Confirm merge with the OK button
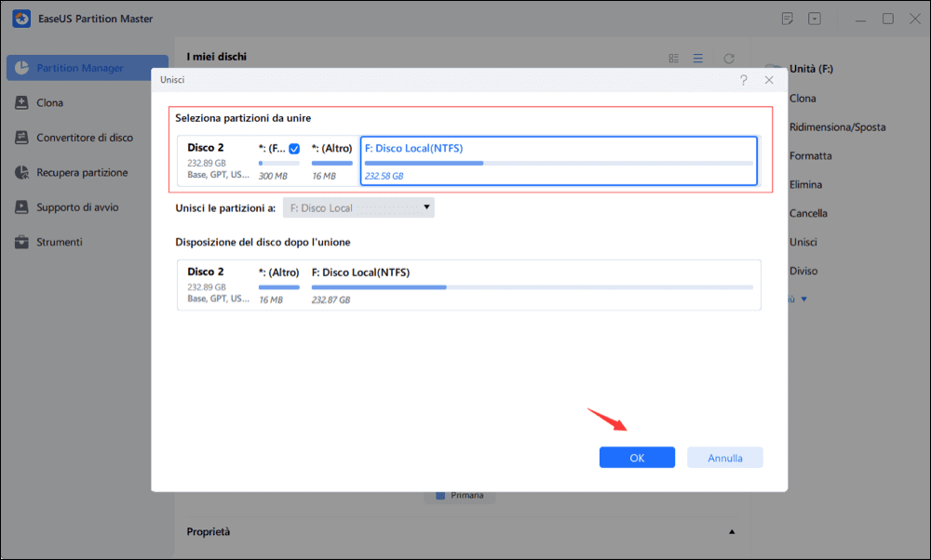931x560 pixels. 637,458
